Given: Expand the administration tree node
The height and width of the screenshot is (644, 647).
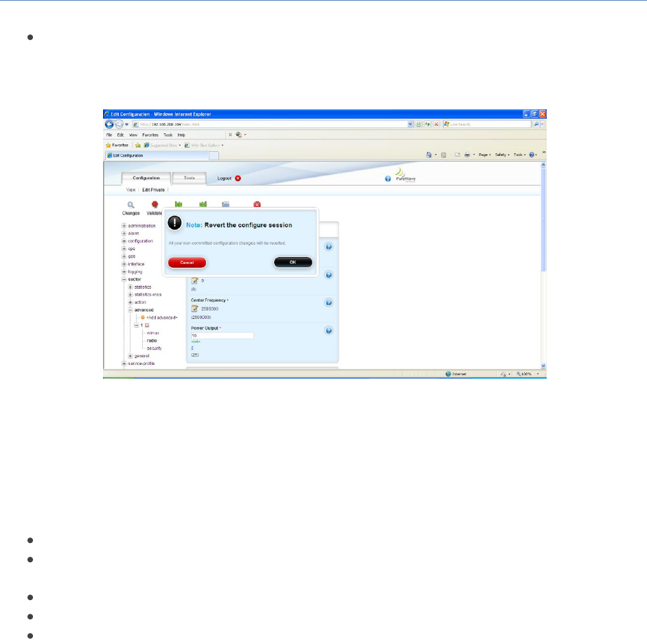Looking at the screenshot, I should tap(124, 226).
